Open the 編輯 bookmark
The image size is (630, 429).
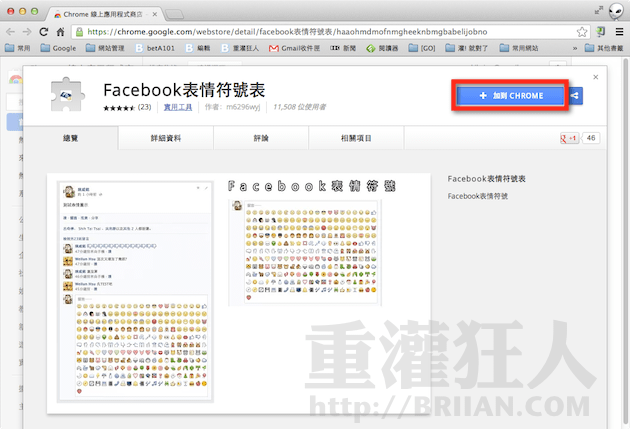click(198, 48)
